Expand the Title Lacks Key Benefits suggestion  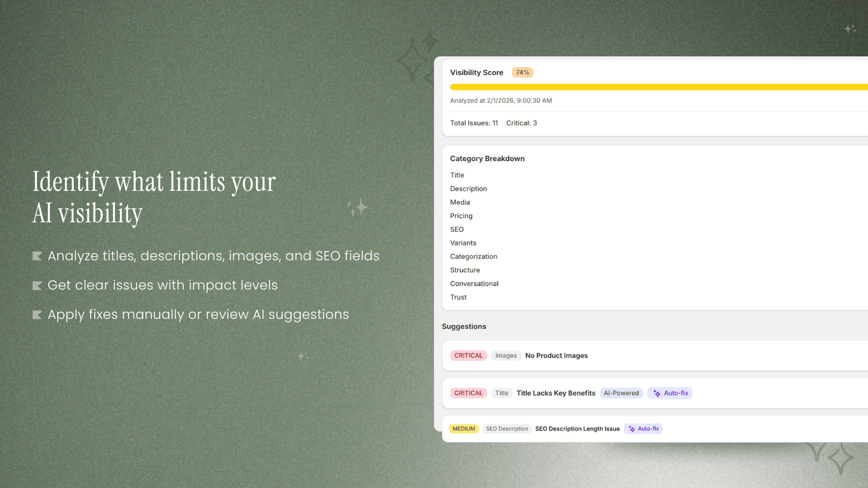(x=555, y=393)
